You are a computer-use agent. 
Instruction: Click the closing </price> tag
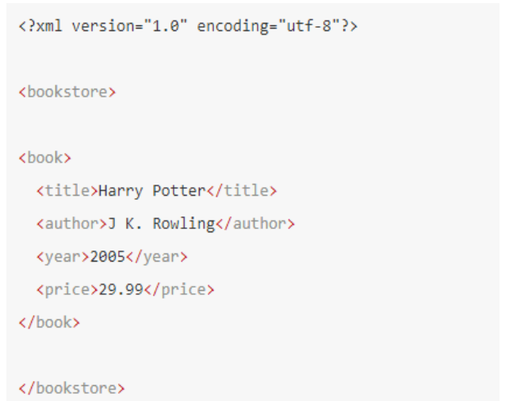179,290
